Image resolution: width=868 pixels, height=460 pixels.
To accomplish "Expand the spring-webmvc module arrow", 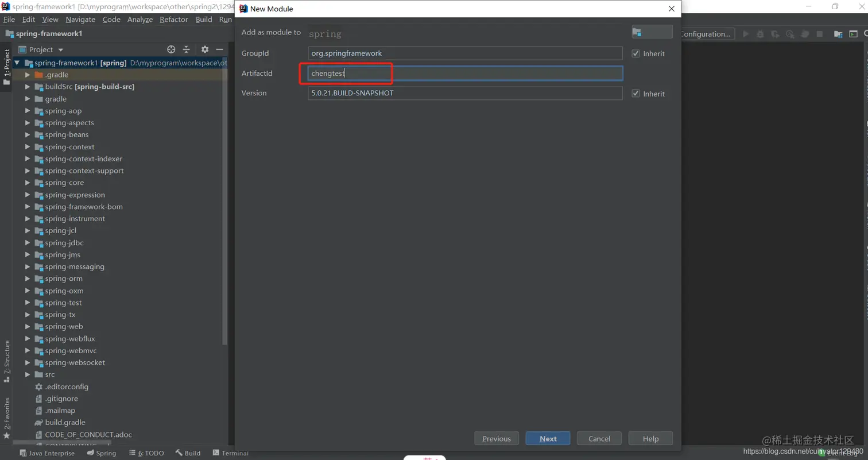I will (27, 350).
